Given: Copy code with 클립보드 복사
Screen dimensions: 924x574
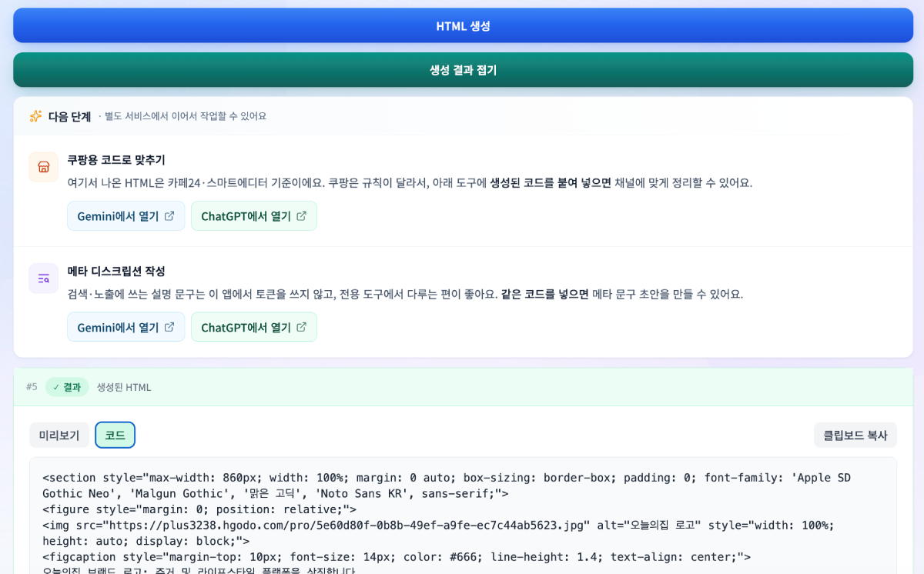Looking at the screenshot, I should [855, 436].
